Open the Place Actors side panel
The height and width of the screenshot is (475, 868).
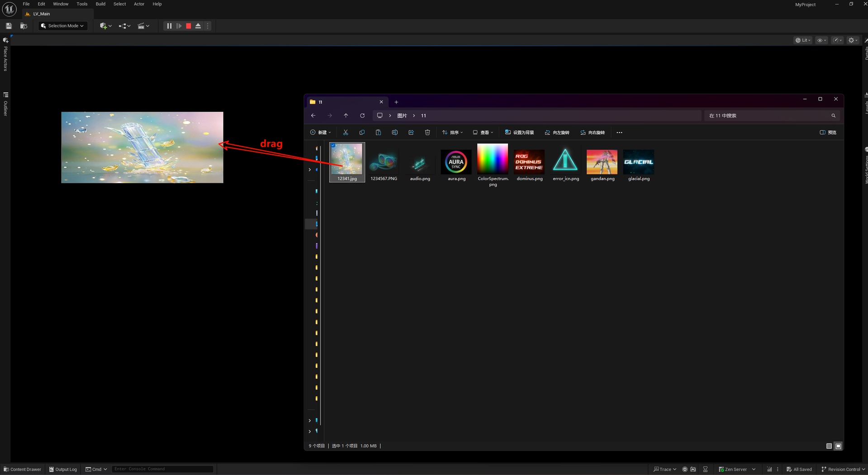pyautogui.click(x=5, y=55)
